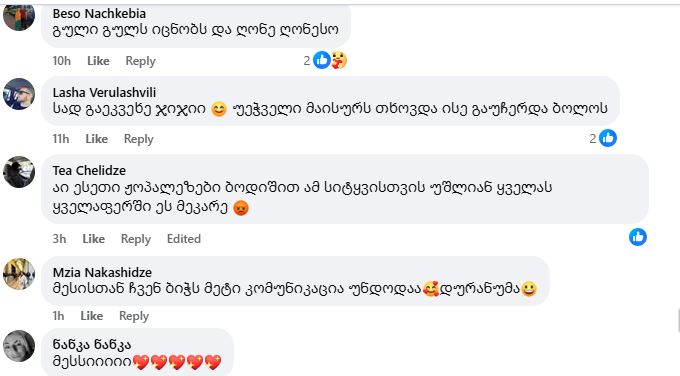Like Beso Nachkebia's comment
680x376 pixels.
point(98,61)
